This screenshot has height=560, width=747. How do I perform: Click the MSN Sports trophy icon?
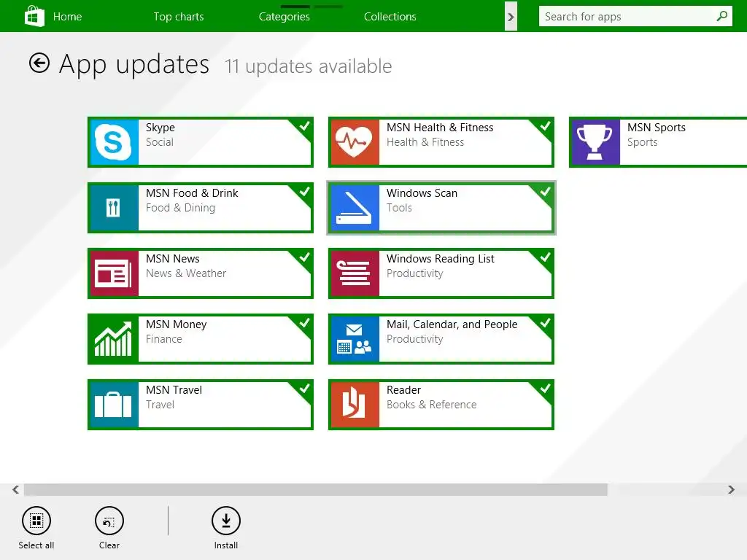pos(595,142)
